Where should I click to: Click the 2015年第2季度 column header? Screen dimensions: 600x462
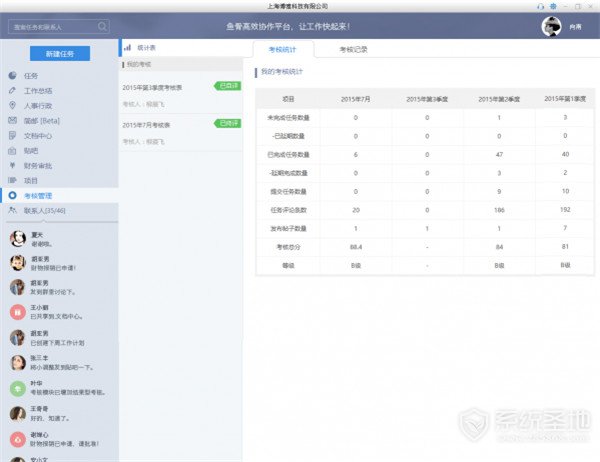499,99
